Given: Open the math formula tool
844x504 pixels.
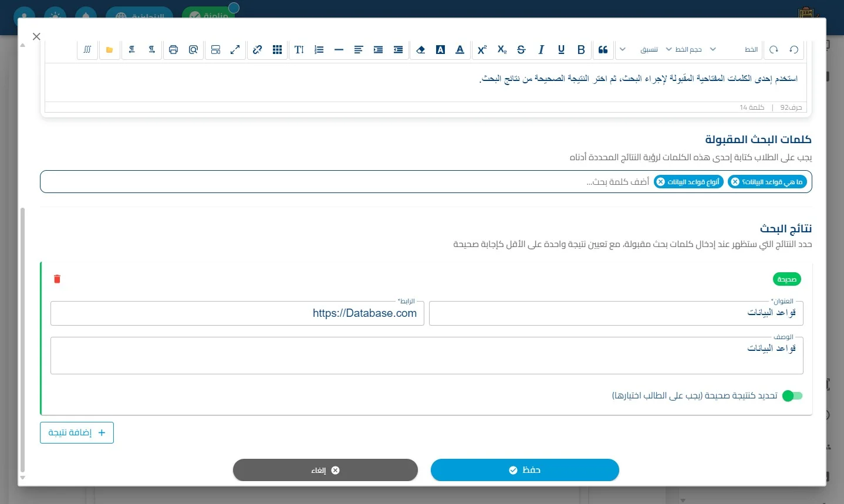Looking at the screenshot, I should [x=87, y=50].
